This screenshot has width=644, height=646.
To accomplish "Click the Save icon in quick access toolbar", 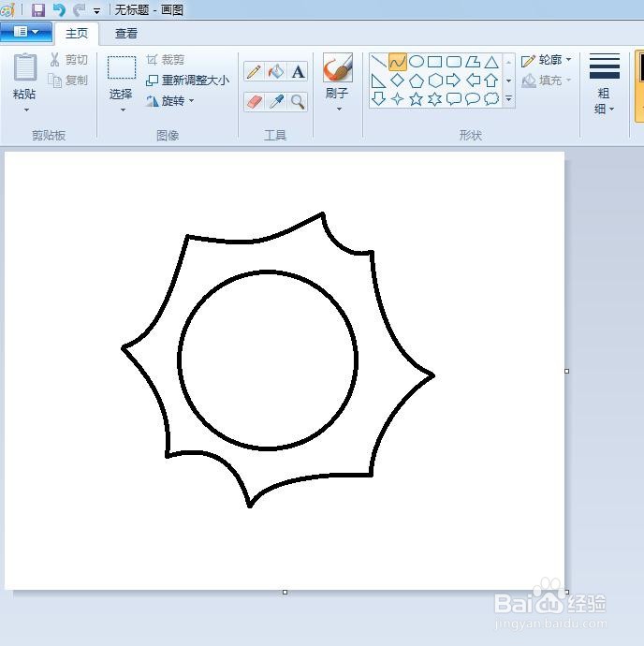I will 37,9.
